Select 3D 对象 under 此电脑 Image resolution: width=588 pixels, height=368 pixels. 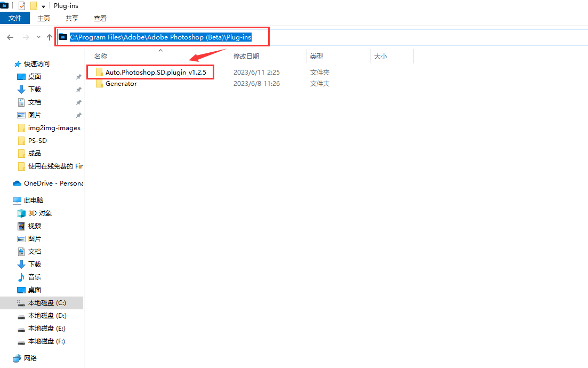pyautogui.click(x=40, y=213)
